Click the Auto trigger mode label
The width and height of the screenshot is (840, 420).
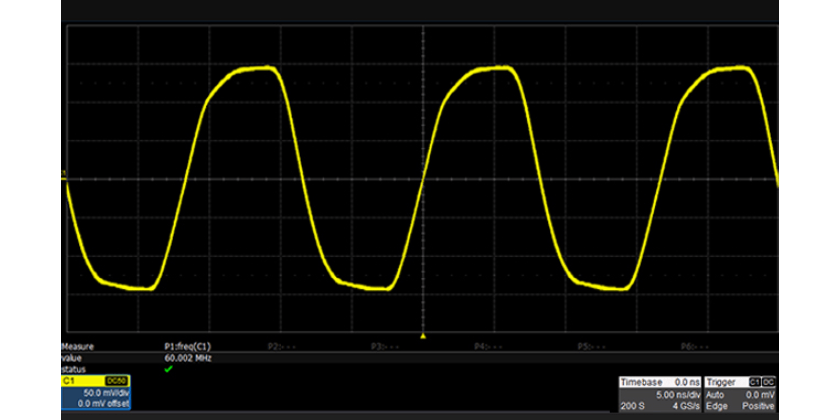pyautogui.click(x=718, y=394)
